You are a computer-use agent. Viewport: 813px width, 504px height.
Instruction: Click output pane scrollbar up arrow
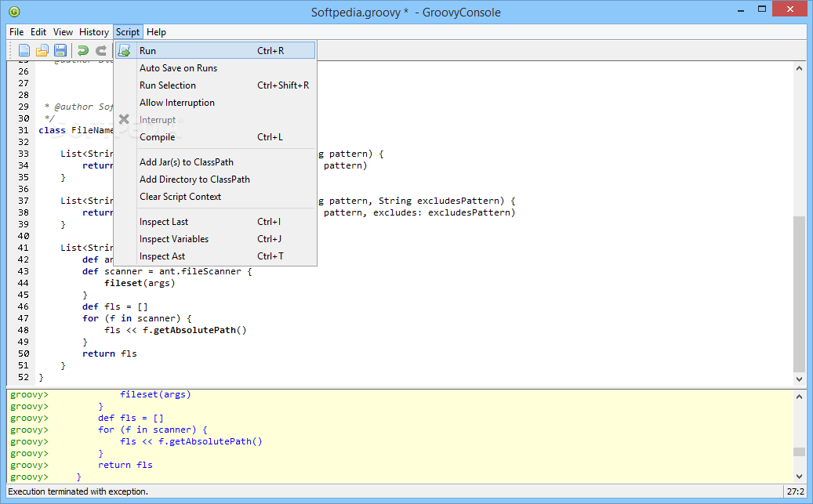click(799, 397)
